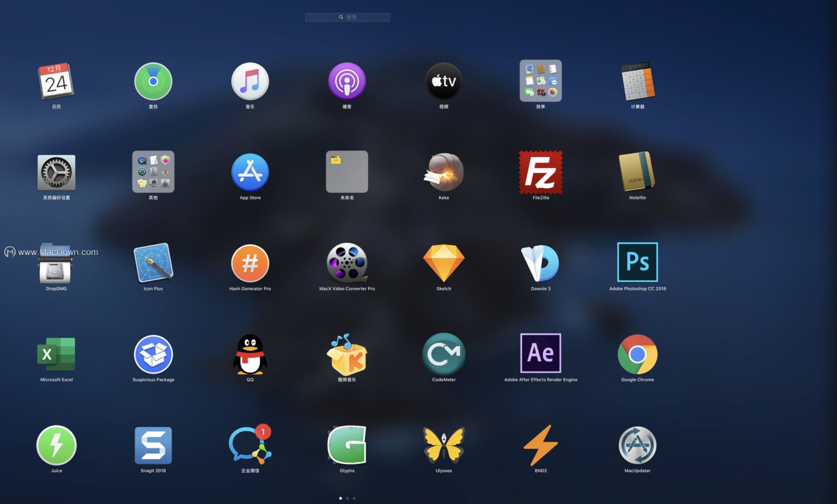Open Hash Generator Pro
The image size is (837, 504).
250,263
